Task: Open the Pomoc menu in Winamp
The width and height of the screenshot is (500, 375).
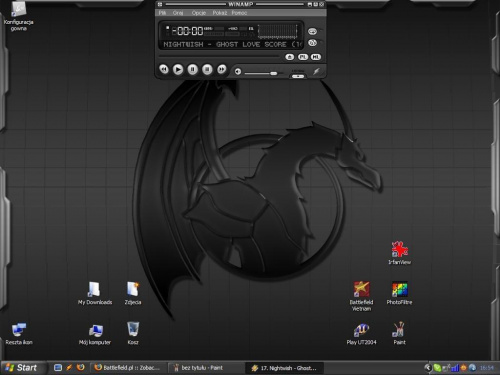Action: [x=239, y=13]
